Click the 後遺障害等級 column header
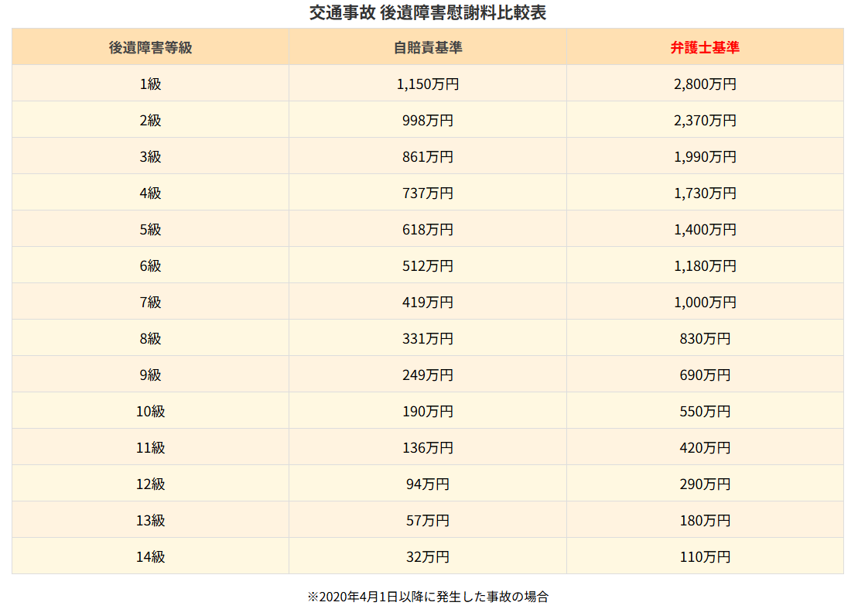The height and width of the screenshot is (616, 858). [150, 47]
